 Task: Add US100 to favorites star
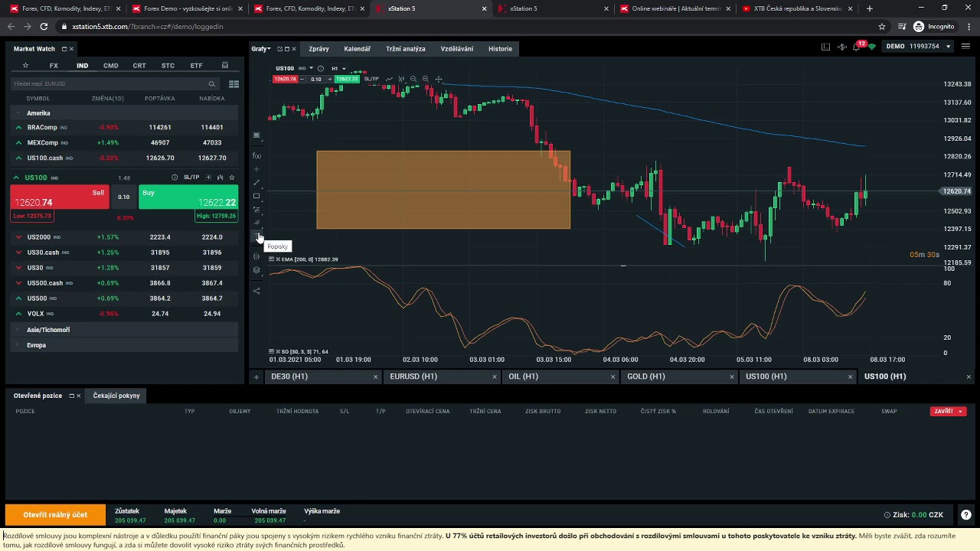click(x=232, y=178)
